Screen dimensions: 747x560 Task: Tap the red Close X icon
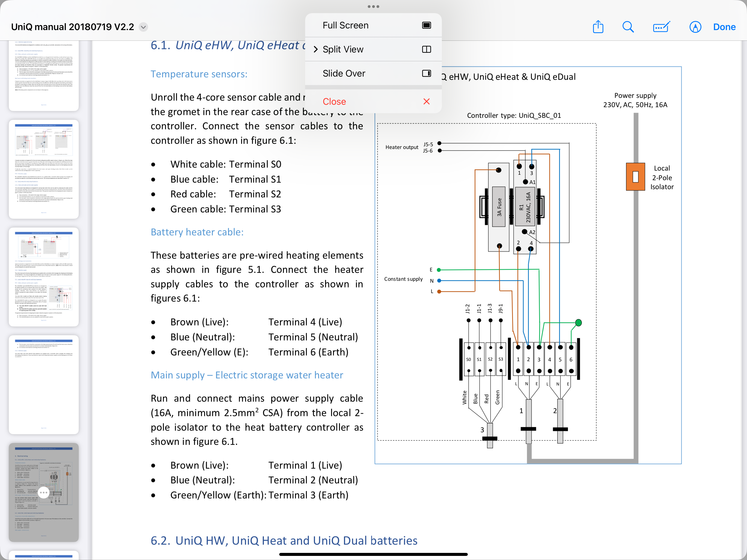[427, 101]
